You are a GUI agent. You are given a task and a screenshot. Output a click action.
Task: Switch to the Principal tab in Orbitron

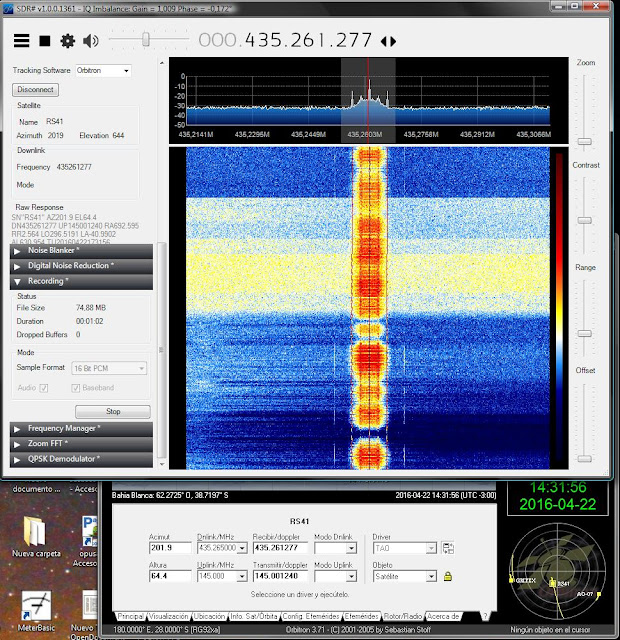click(130, 616)
